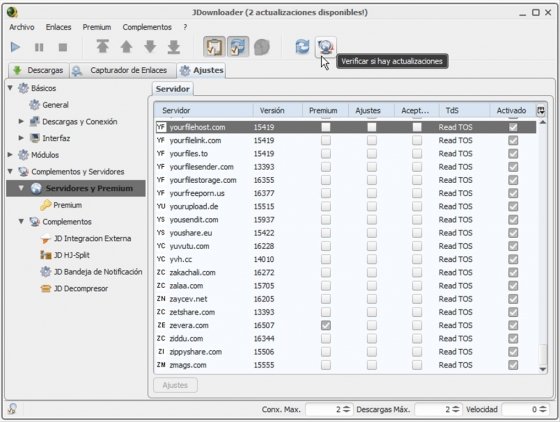Click the zippyshare.com ZI host icon
Image resolution: width=560 pixels, height=422 pixels.
pos(161,352)
